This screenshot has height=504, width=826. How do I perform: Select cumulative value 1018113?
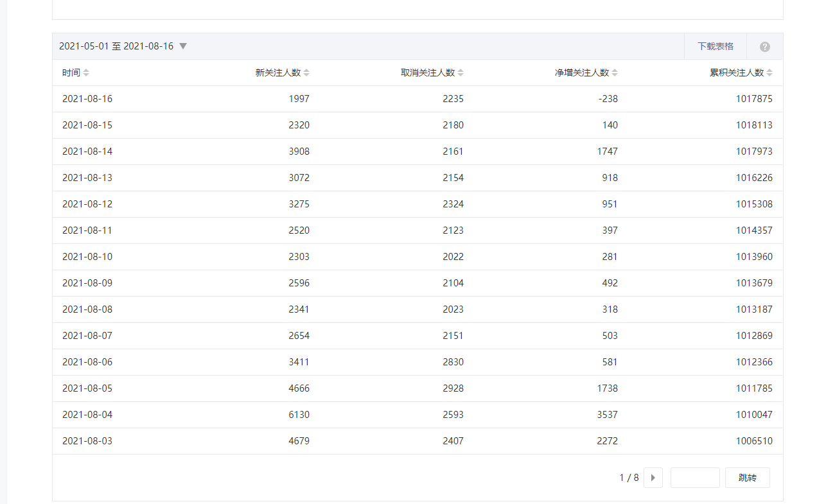[x=754, y=125]
